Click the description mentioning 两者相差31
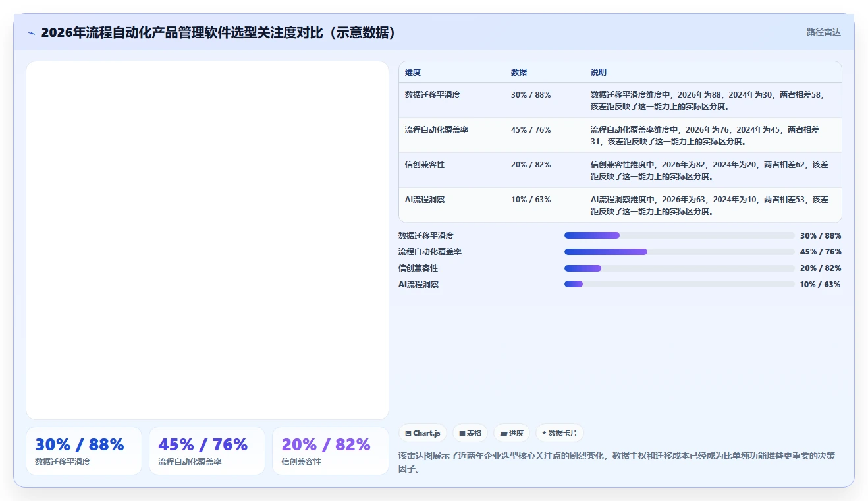868x501 pixels. pyautogui.click(x=705, y=135)
